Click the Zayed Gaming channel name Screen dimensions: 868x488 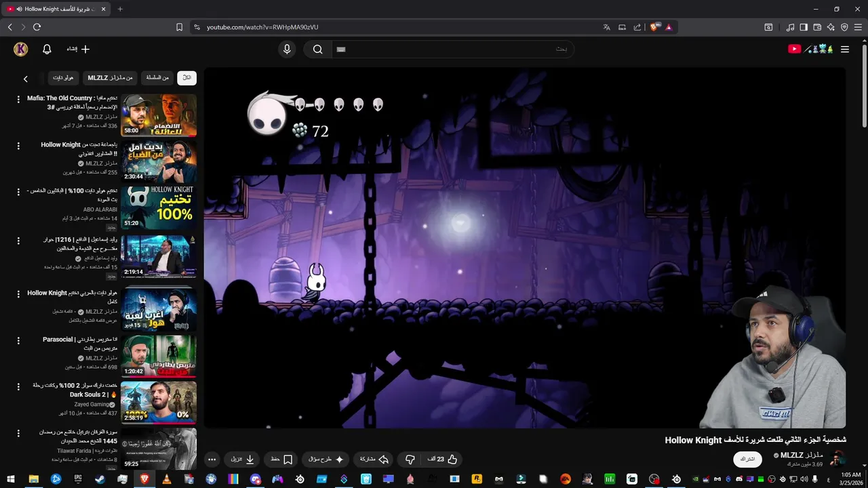(x=92, y=404)
